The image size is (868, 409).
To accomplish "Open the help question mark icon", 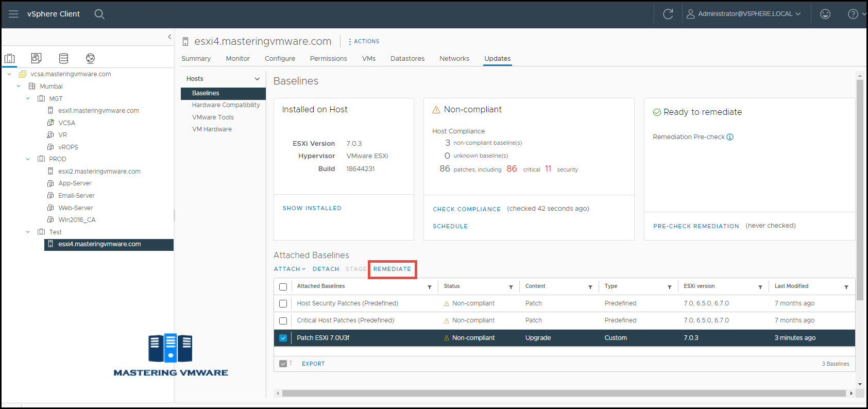I will click(x=853, y=14).
